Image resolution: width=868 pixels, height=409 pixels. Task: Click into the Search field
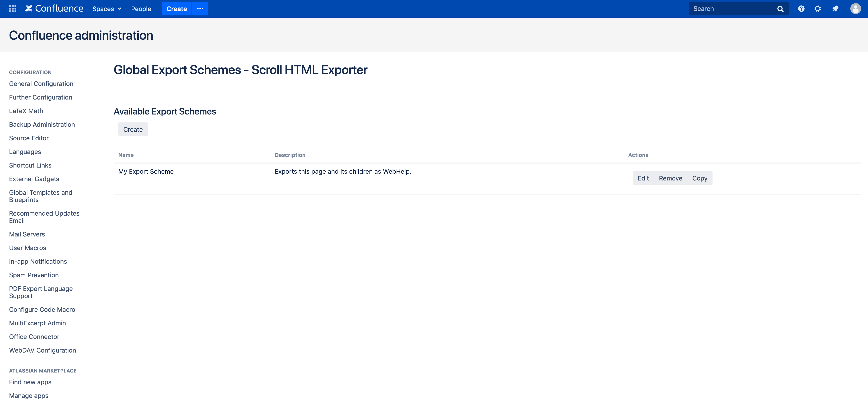(x=731, y=9)
